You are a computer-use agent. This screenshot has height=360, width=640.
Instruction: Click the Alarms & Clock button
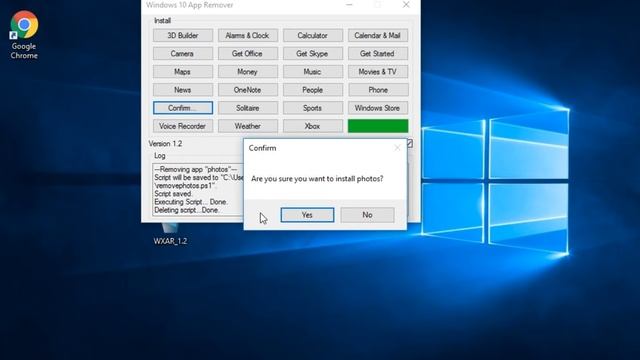point(248,36)
